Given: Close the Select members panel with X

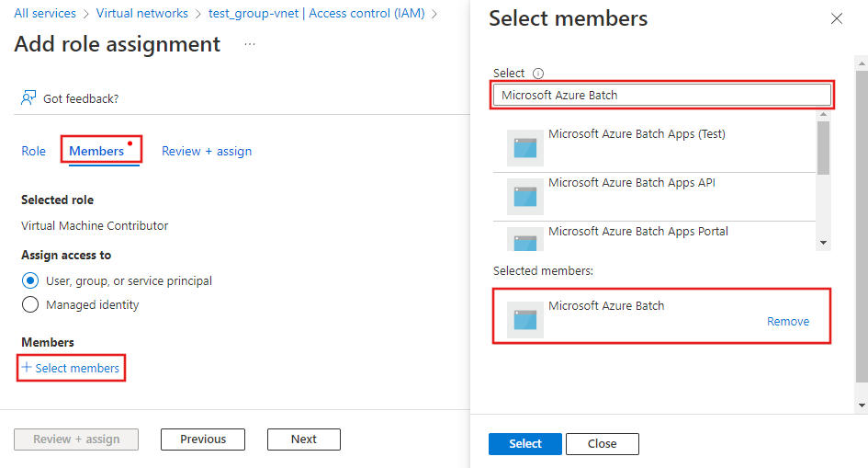Looking at the screenshot, I should click(836, 18).
